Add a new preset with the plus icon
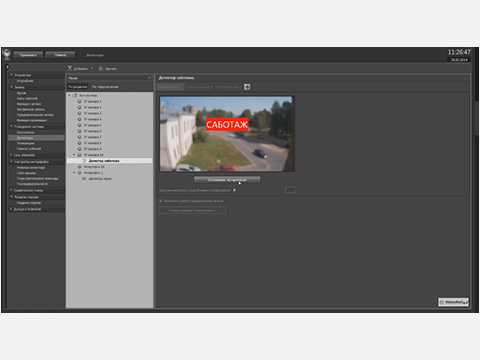 (x=247, y=87)
